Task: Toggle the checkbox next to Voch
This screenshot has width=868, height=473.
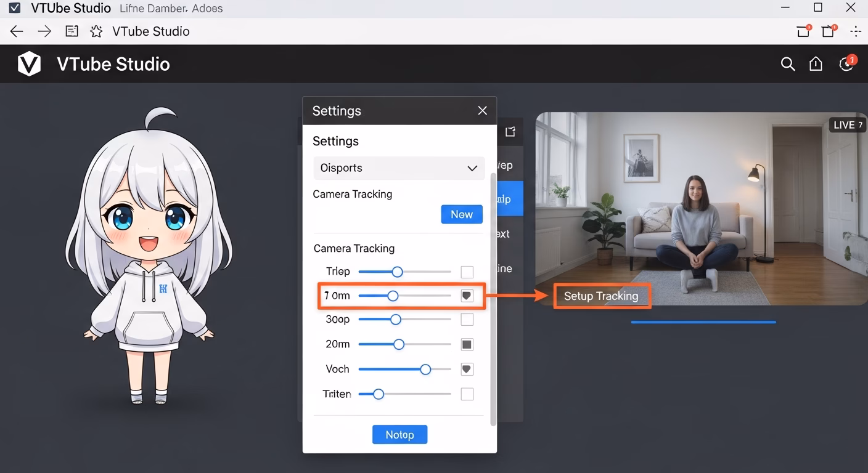Action: coord(467,369)
